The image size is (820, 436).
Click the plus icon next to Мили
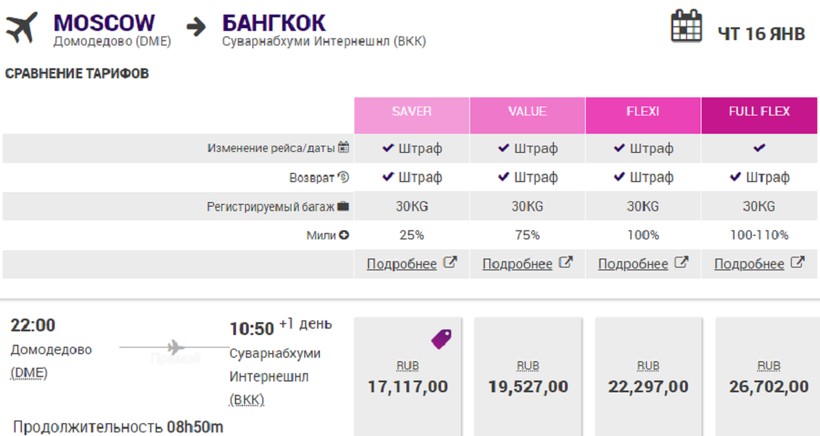[x=344, y=235]
